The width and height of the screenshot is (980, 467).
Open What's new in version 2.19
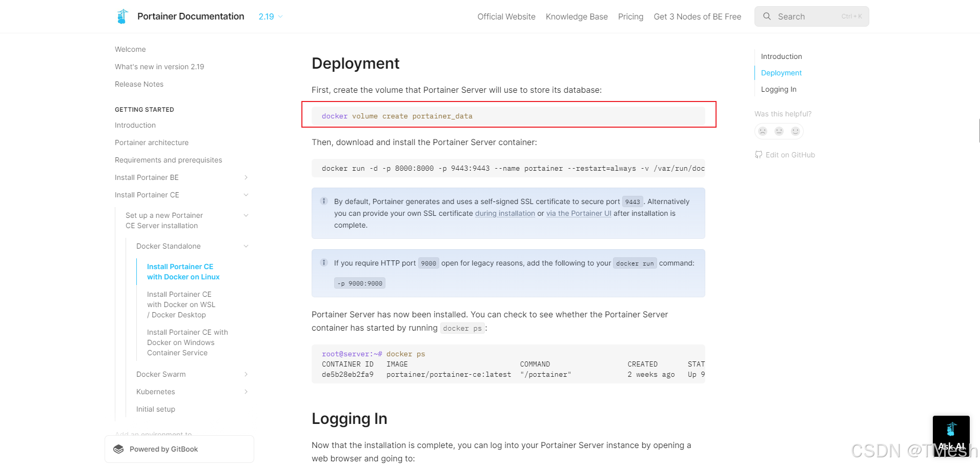(x=159, y=67)
